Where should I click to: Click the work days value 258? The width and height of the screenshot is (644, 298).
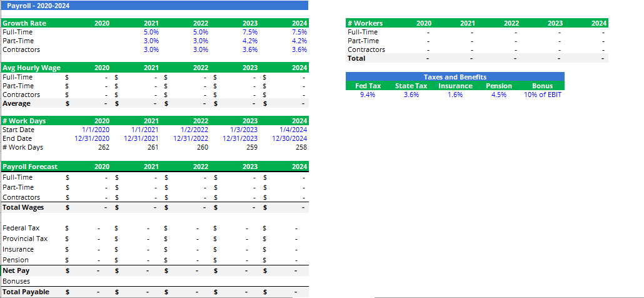(x=301, y=147)
